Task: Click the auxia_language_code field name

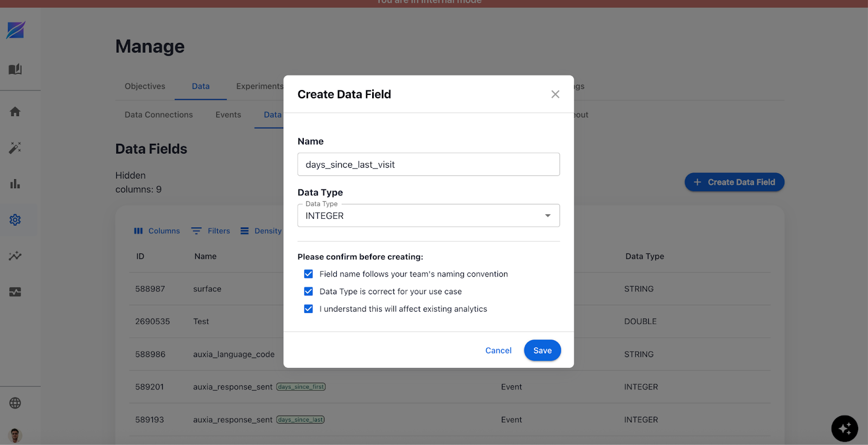Action: click(x=234, y=354)
